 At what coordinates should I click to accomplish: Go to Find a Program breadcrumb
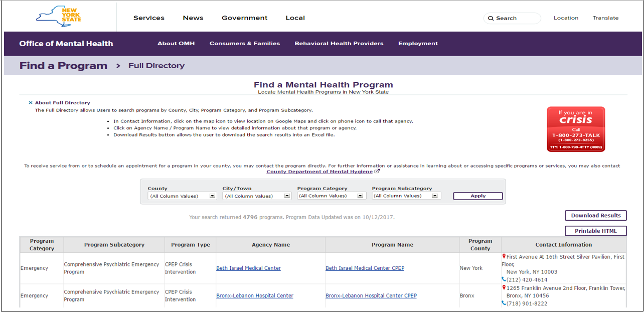[63, 66]
